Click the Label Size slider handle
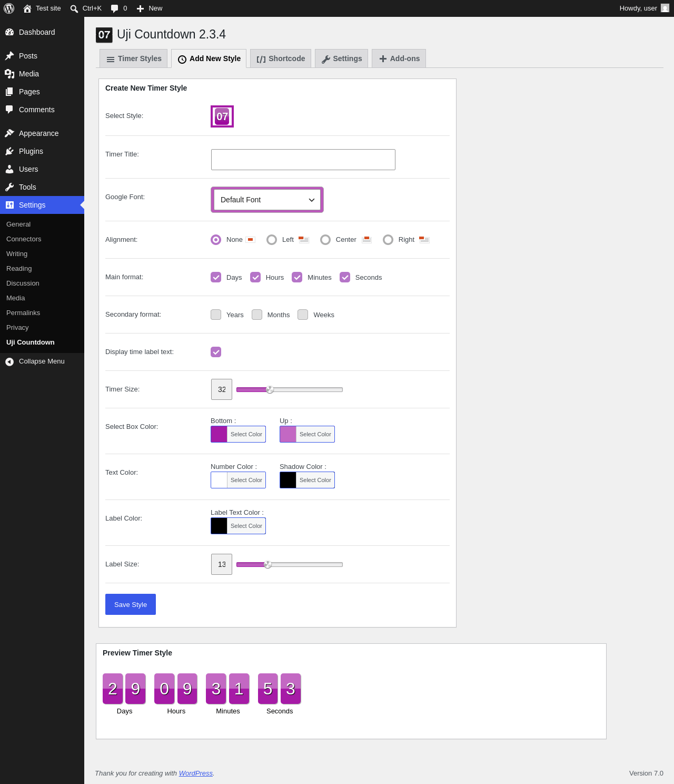The width and height of the screenshot is (674, 784). [x=267, y=565]
